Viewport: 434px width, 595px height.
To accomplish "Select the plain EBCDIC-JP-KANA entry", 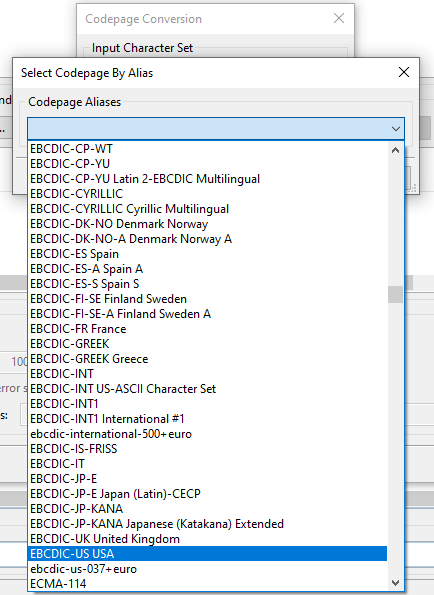I will [x=208, y=508].
